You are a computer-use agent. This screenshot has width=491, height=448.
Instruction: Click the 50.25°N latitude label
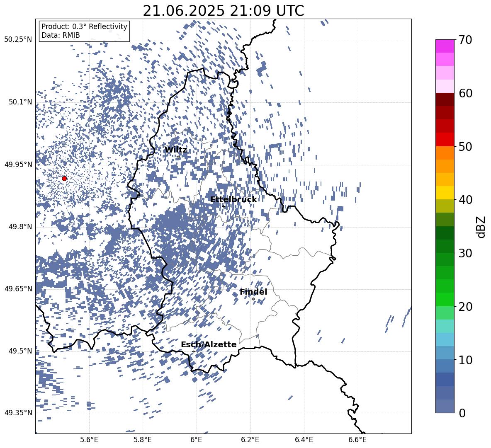[x=18, y=40]
